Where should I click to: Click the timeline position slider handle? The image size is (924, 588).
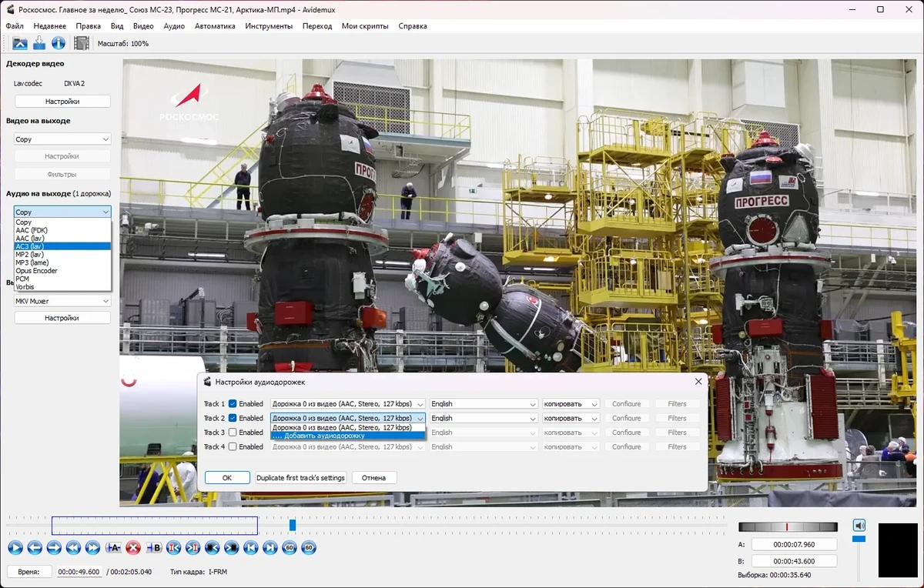(292, 525)
